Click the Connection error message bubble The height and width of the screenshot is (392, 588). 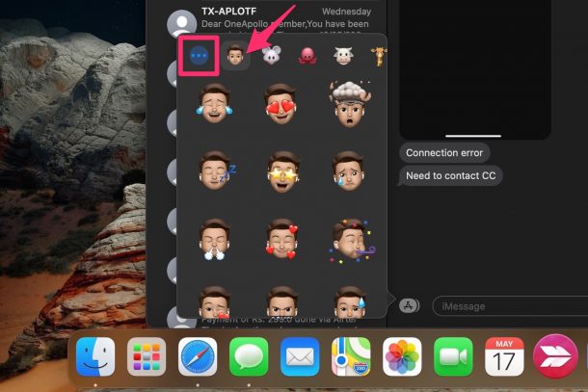tap(444, 153)
